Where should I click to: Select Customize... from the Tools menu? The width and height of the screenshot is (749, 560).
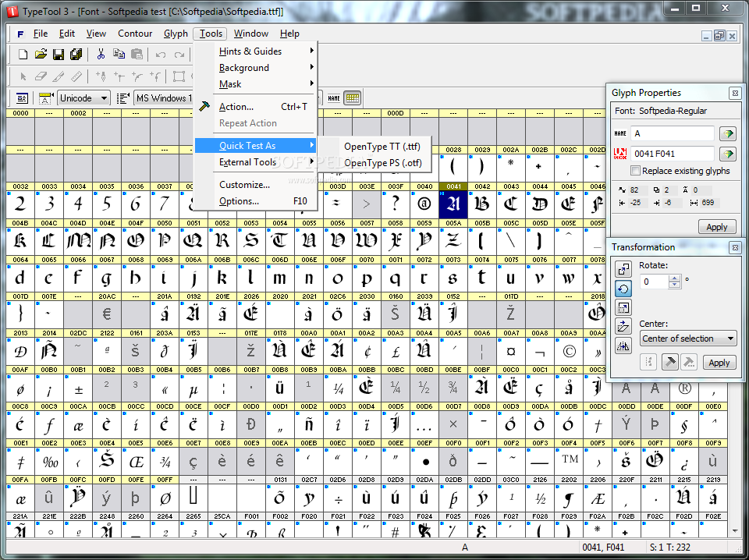[x=244, y=185]
